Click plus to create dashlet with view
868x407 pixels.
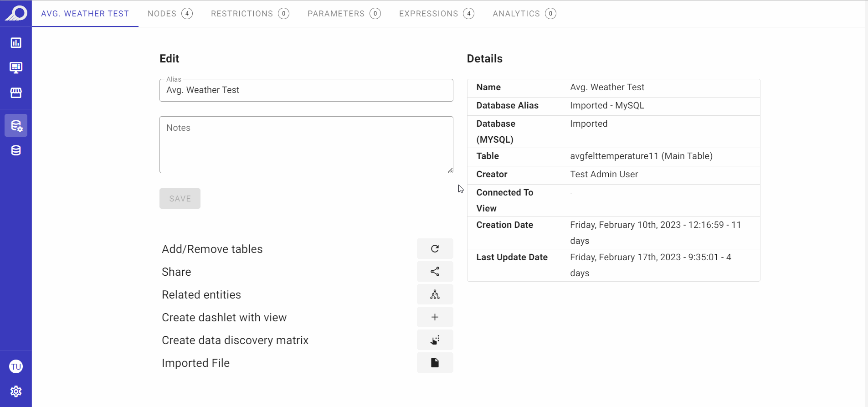tap(435, 317)
